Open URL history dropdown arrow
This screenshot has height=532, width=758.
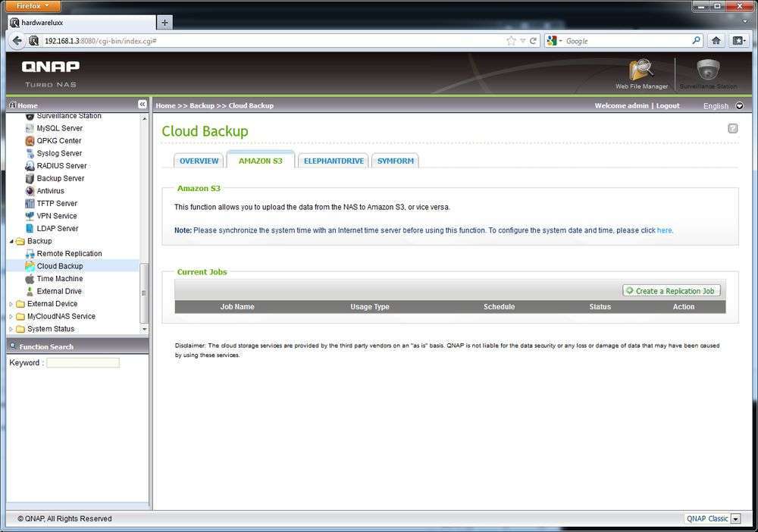tap(522, 41)
